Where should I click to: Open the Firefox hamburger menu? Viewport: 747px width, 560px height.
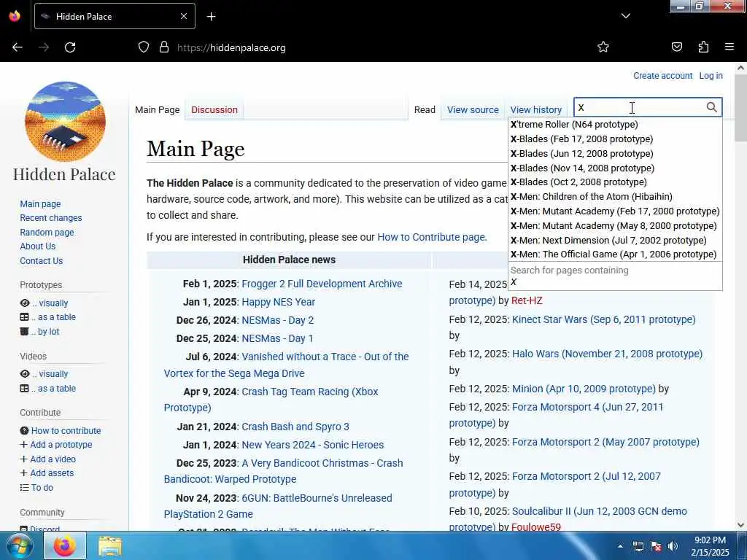click(x=729, y=47)
